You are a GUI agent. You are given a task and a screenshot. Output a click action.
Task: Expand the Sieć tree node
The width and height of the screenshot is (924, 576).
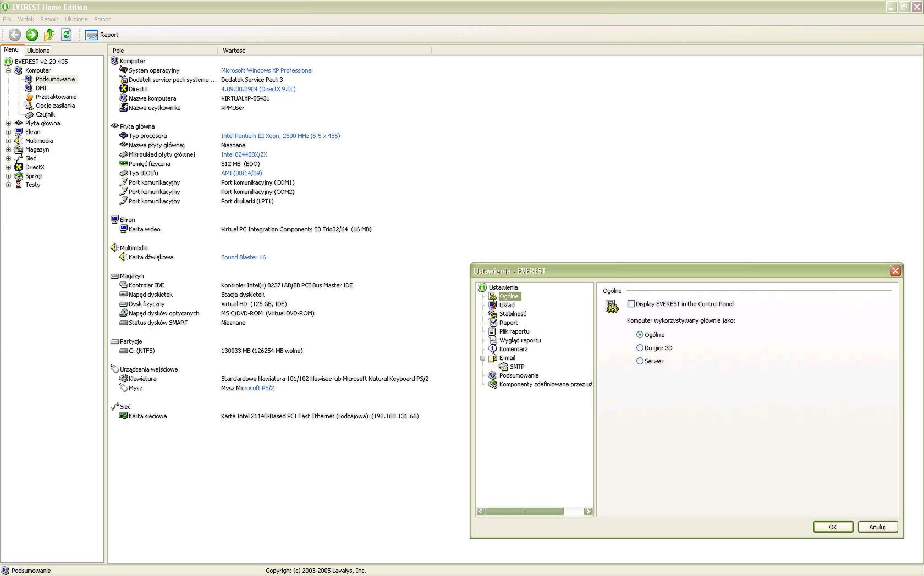(8, 158)
